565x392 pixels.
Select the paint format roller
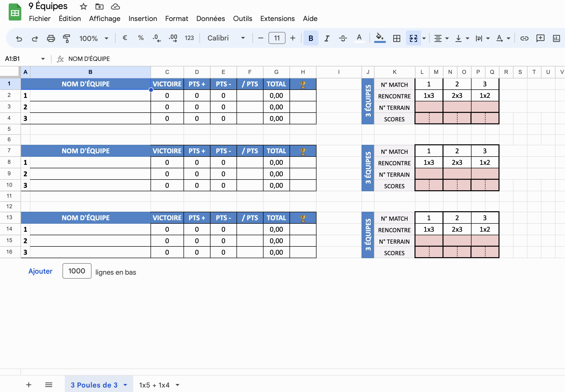(x=66, y=38)
